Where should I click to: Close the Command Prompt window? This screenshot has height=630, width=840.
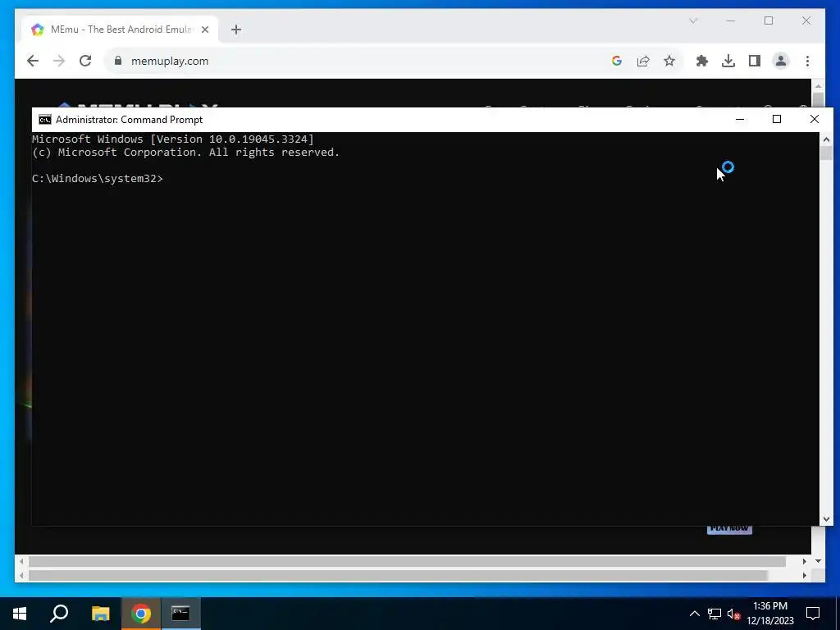815,119
